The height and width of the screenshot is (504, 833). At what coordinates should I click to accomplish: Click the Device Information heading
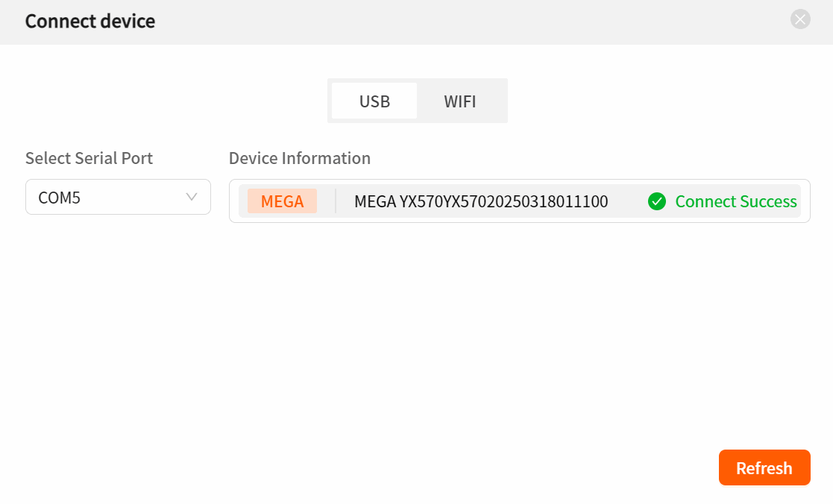coord(300,158)
